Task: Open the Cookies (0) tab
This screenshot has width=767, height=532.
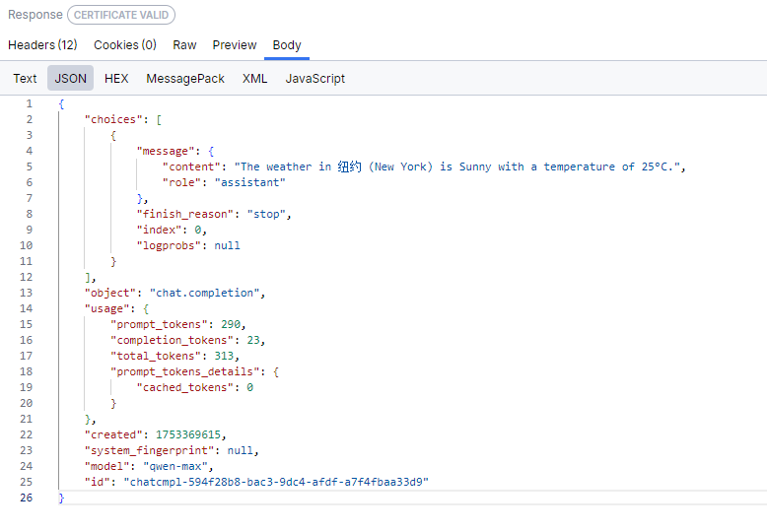Action: 125,45
